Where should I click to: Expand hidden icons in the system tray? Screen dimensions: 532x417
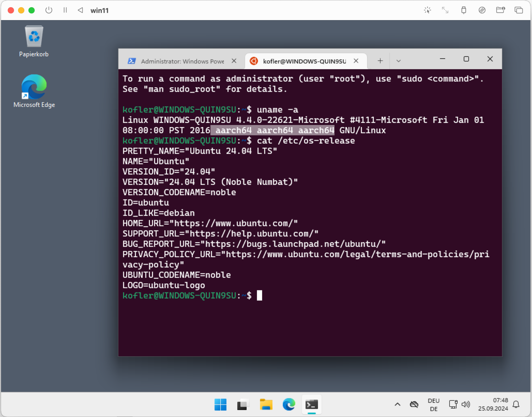click(x=398, y=405)
